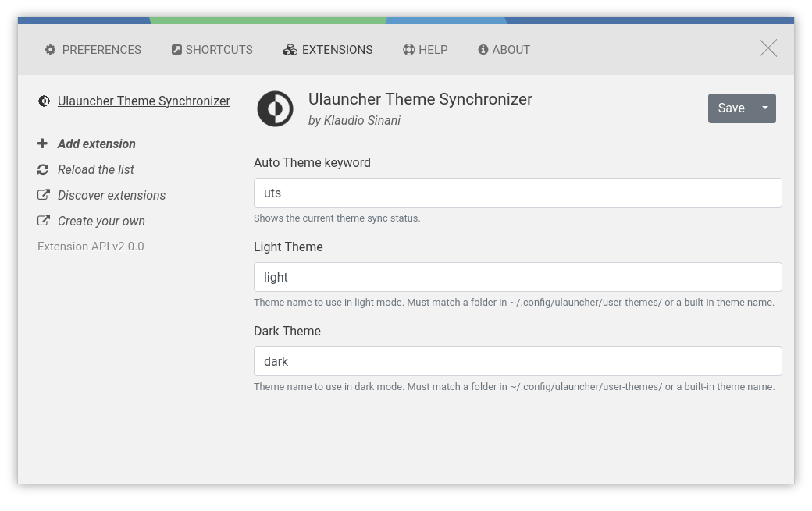Click the Help lifebuoy icon
Screen dimensions: 812x511
(408, 50)
